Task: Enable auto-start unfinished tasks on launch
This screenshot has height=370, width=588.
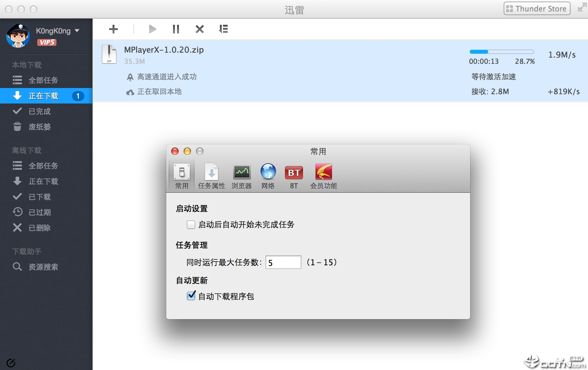Action: [191, 225]
